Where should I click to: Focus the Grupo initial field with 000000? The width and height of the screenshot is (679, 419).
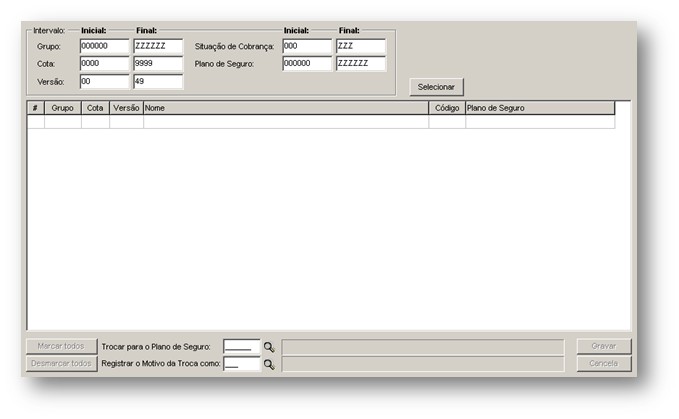coord(104,46)
